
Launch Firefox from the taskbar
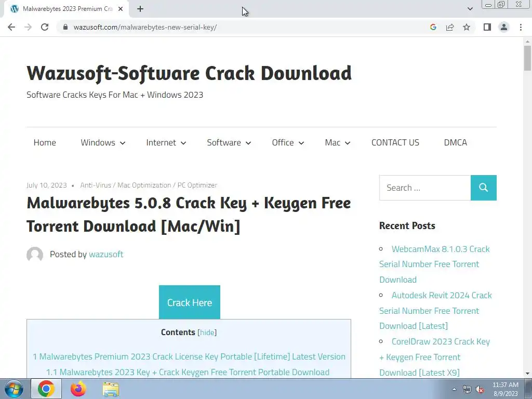[78, 389]
